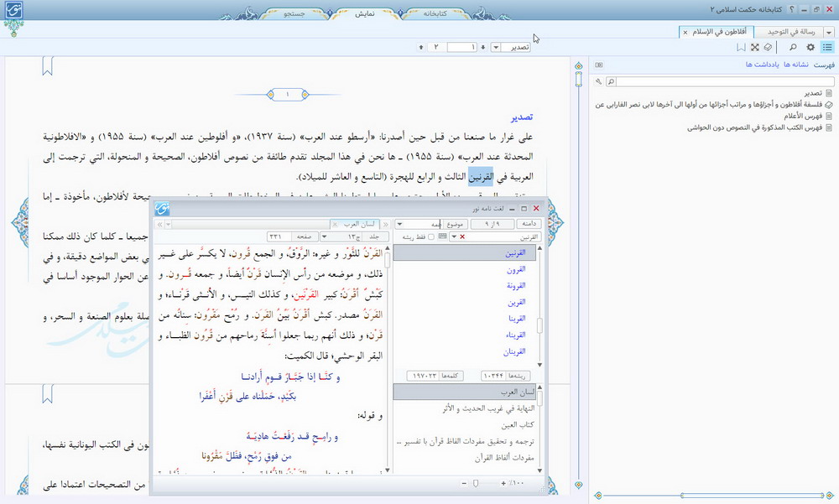Click the Noor logo in the main window corner
The height and width of the screenshot is (504, 839).
coord(13,11)
